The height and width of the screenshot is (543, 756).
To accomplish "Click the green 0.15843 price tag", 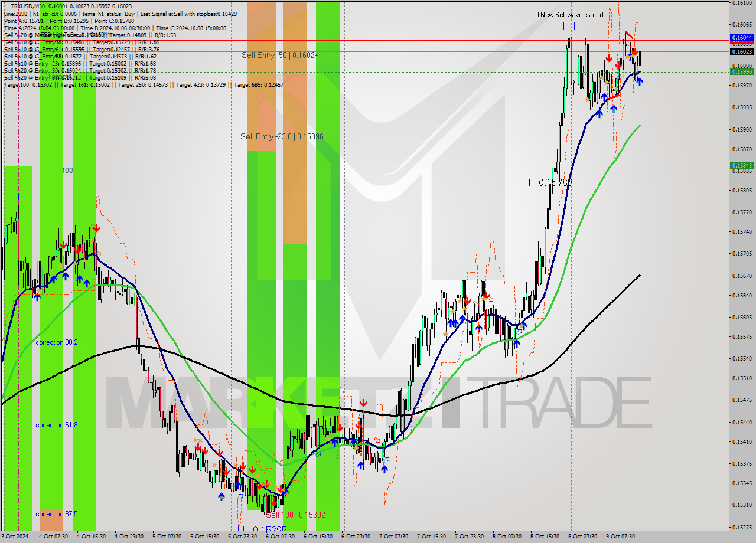I will pos(742,165).
